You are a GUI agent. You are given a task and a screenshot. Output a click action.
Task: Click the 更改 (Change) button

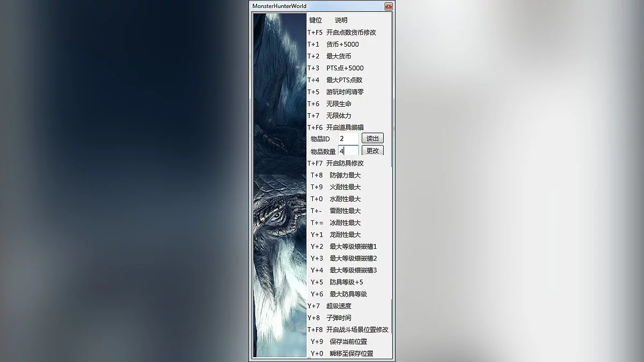click(x=372, y=151)
